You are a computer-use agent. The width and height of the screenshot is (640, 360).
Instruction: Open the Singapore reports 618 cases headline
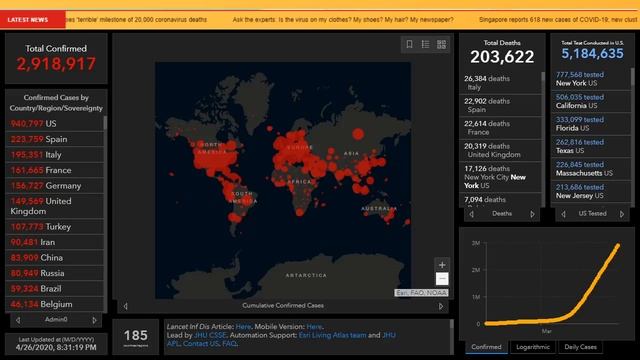[x=559, y=20]
